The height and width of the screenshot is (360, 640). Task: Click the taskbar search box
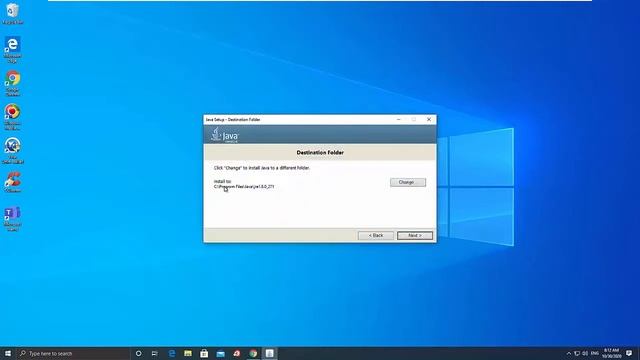tap(73, 353)
